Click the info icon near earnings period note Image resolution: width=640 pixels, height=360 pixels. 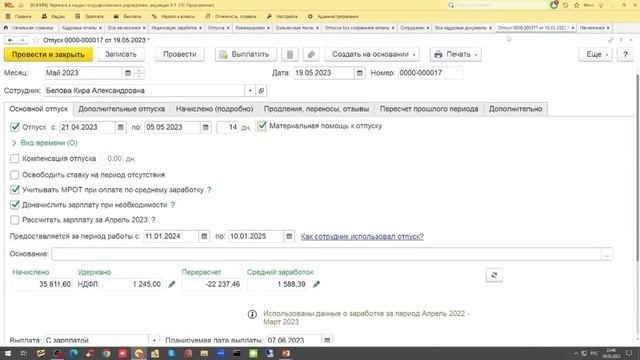(x=252, y=314)
